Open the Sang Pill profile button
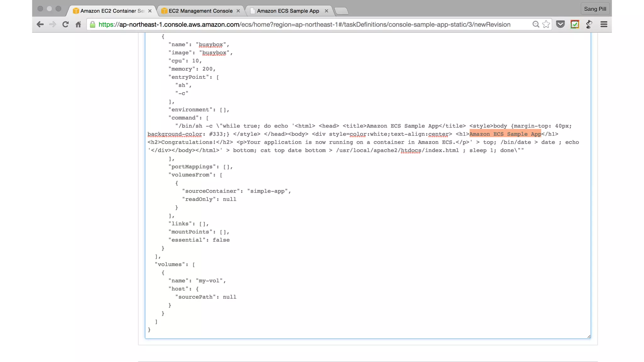Viewport: 644px width, 362px height. tap(595, 9)
